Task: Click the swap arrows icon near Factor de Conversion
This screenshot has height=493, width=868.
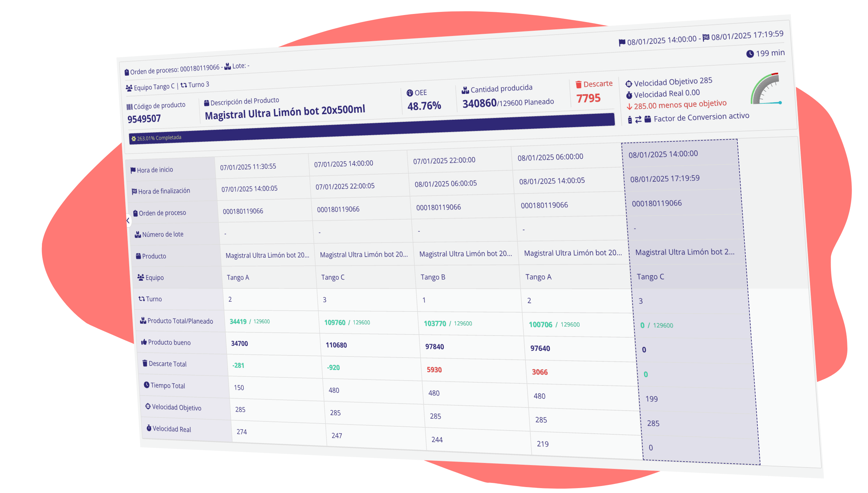Action: [x=638, y=120]
